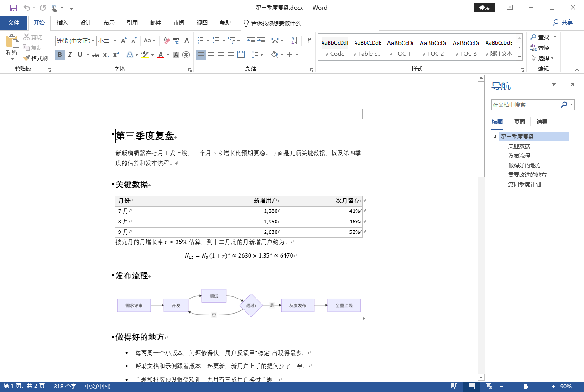The width and height of the screenshot is (584, 392).
Task: Open the font size dropdown
Action: pyautogui.click(x=115, y=41)
